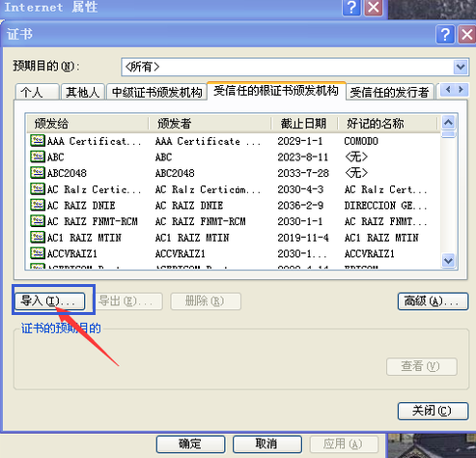Image resolution: width=476 pixels, height=458 pixels.
Task: Switch to the 受信任的发行者 tab
Action: [x=389, y=92]
